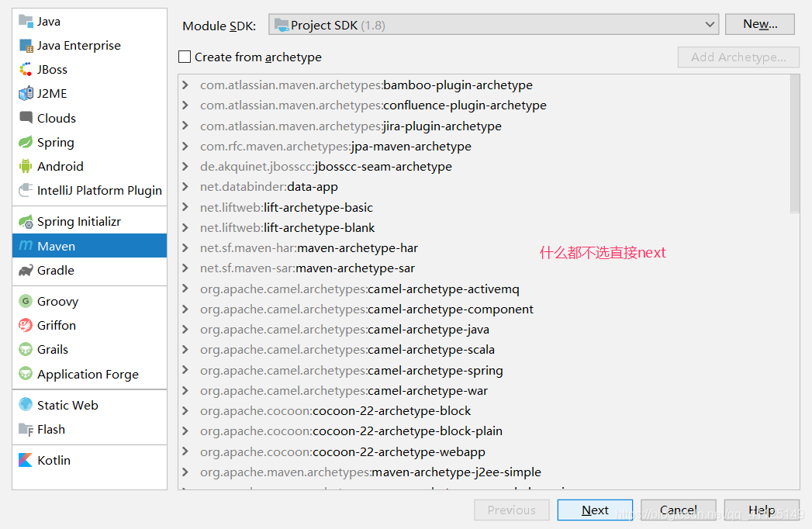The height and width of the screenshot is (529, 812).
Task: Expand maven-archetype-har entry
Action: (185, 247)
